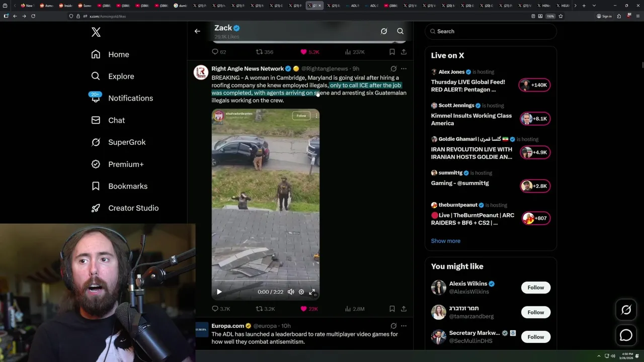The height and width of the screenshot is (362, 644).
Task: Click the search icon in Zack's profile header
Action: (x=400, y=31)
